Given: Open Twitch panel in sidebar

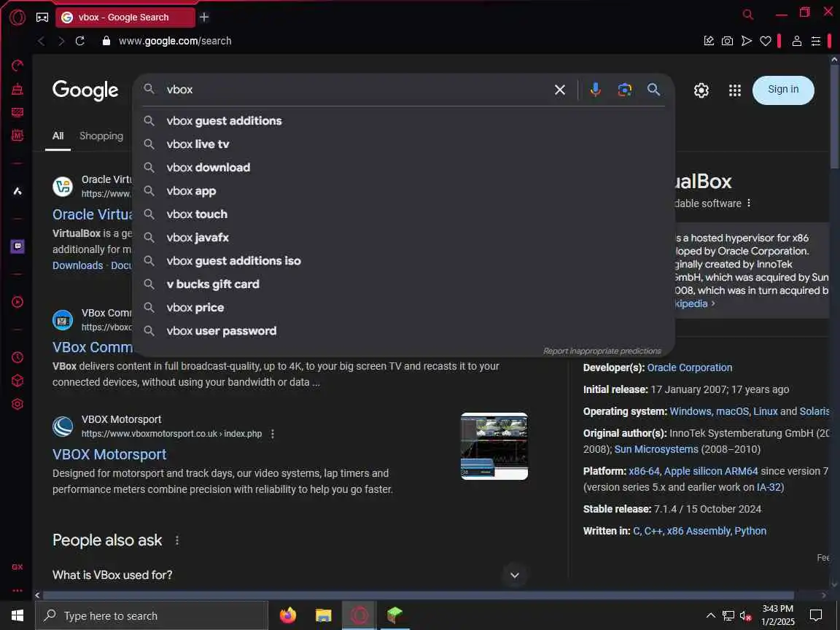Looking at the screenshot, I should pyautogui.click(x=17, y=246).
